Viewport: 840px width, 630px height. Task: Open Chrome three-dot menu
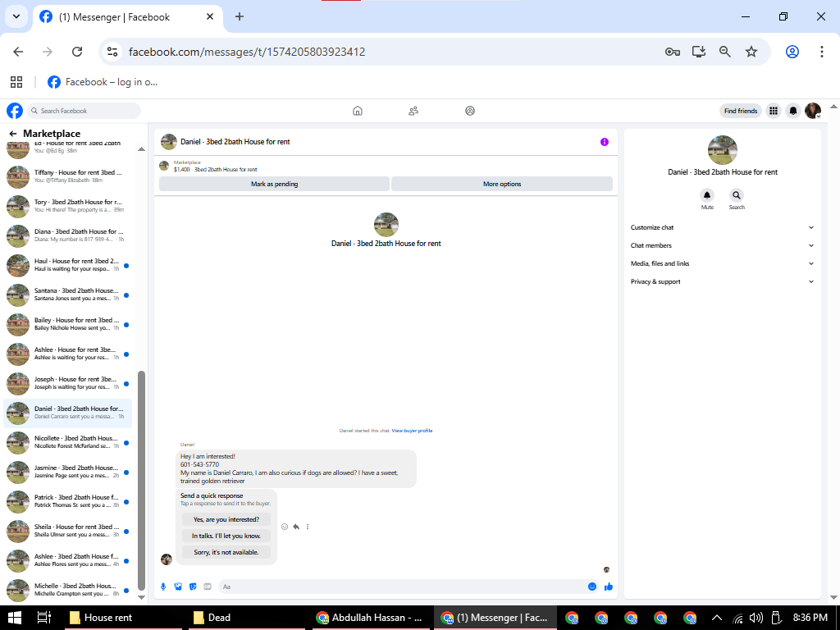[822, 52]
